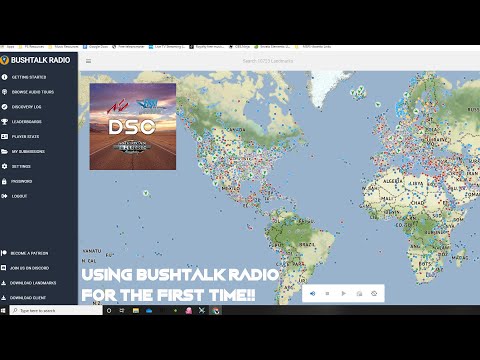Click the Password lock icon
480x360 pixels.
click(x=4, y=181)
